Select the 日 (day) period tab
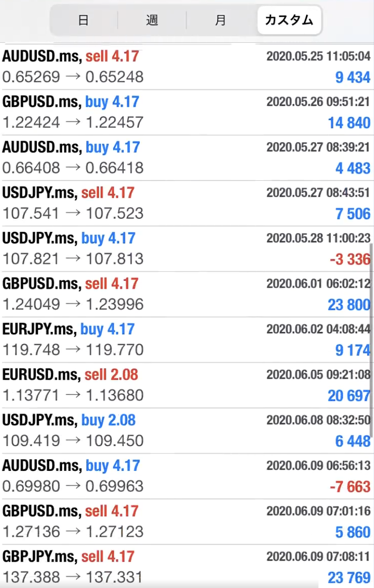Screen dimensions: 374x588 click(x=83, y=20)
